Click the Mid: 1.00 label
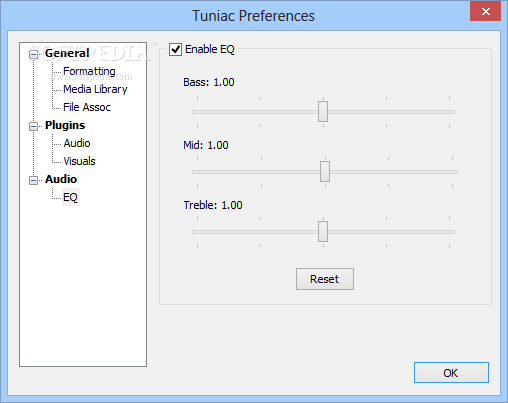The width and height of the screenshot is (508, 403). (206, 145)
